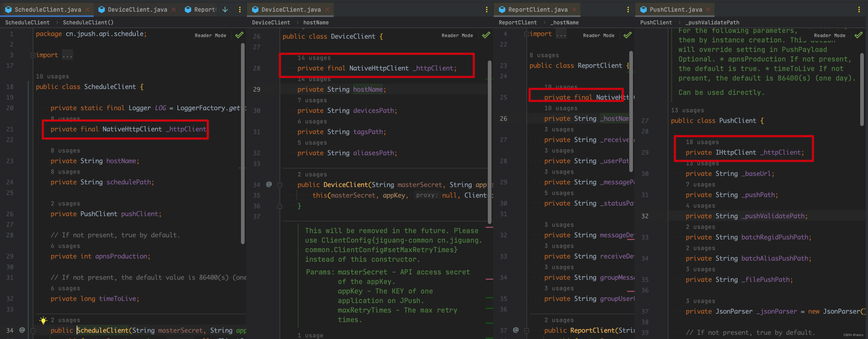Toggle Reader Mode in ReportClient editor
868x339 pixels.
coord(599,35)
